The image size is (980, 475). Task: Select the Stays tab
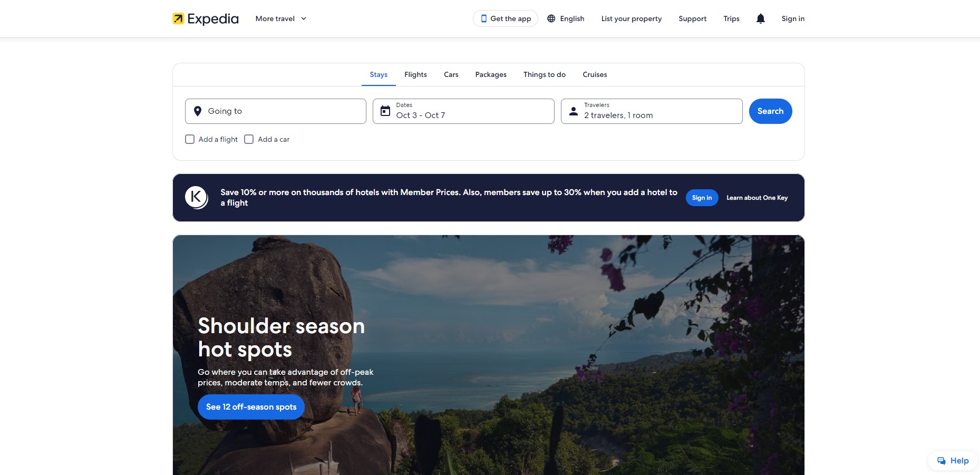(x=379, y=74)
